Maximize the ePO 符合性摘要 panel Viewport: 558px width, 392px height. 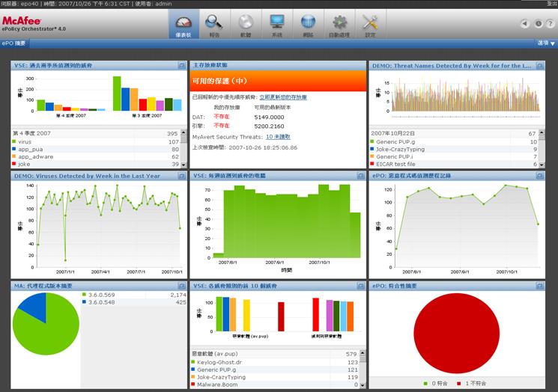(540, 286)
